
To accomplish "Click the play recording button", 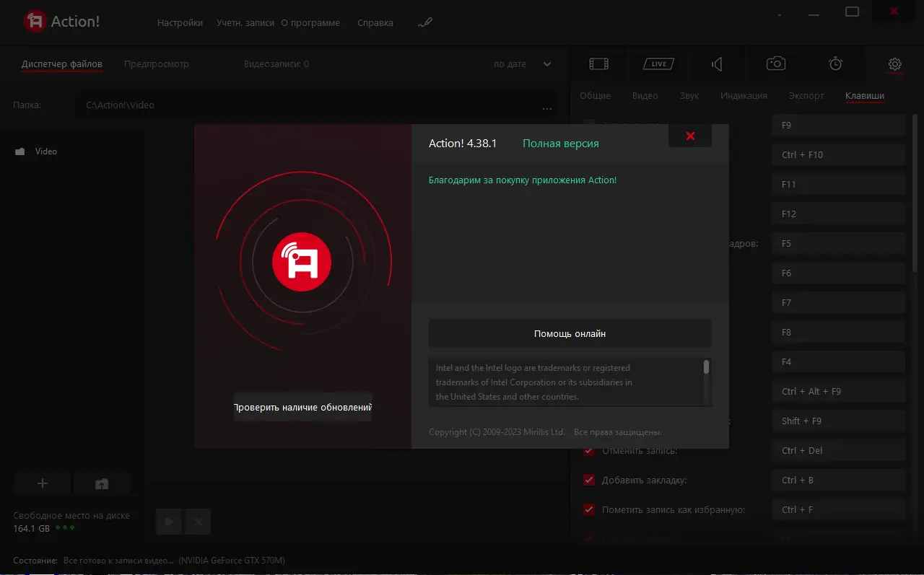I will point(169,522).
